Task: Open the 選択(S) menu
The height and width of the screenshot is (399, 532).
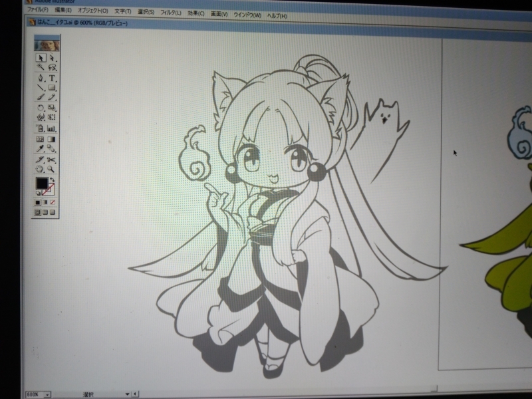Action: point(146,12)
